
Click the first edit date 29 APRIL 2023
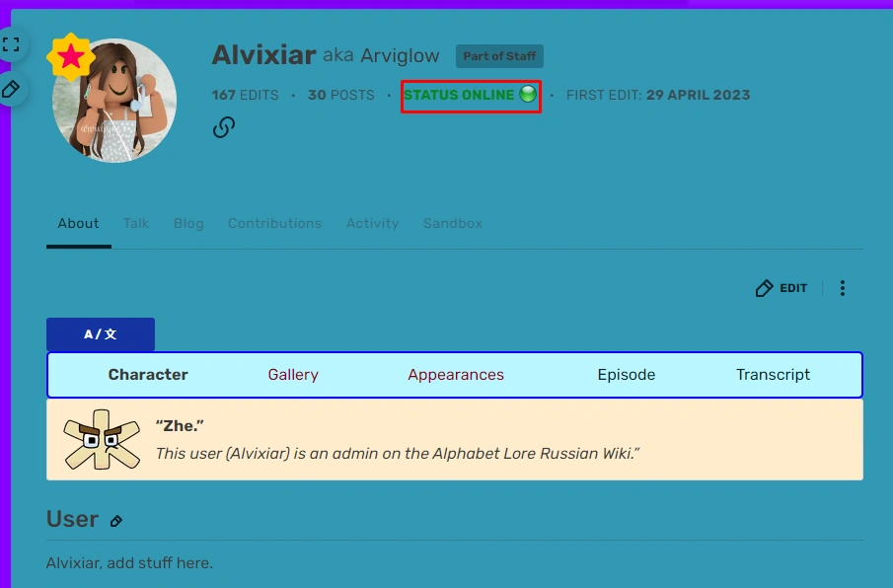698,95
